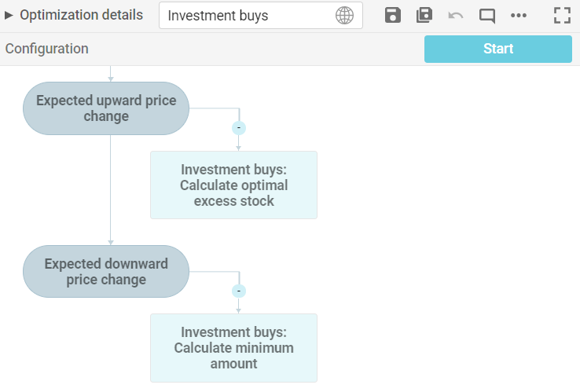
Task: Open the Calculate optimal excess stock step
Action: click(x=233, y=185)
